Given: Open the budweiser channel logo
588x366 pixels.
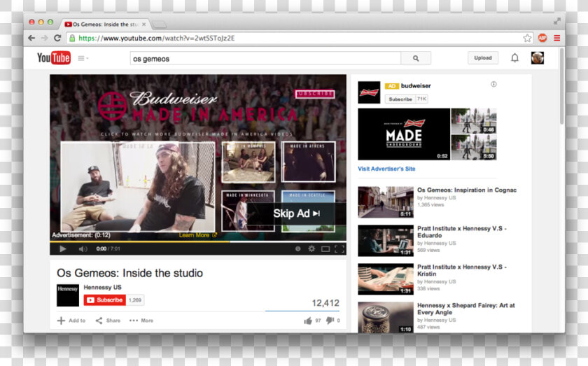Looking at the screenshot, I should (x=369, y=92).
